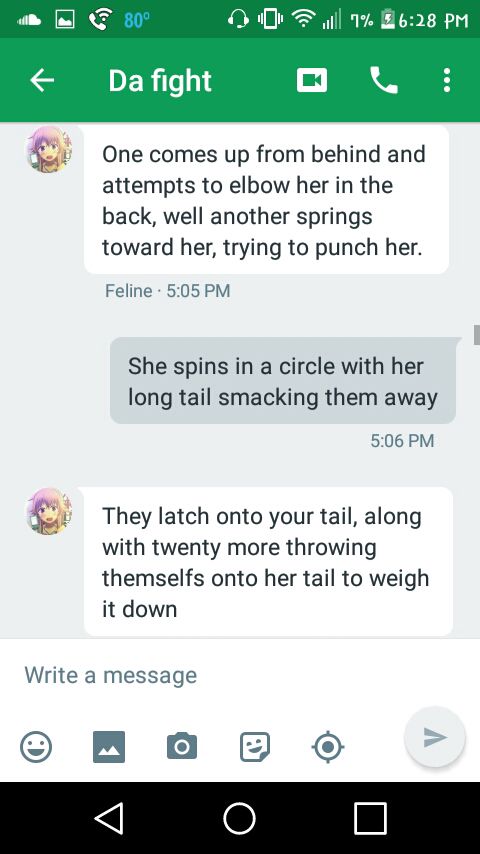480x854 pixels.
Task: Select the 'One comes up from behind' message
Action: (x=266, y=200)
